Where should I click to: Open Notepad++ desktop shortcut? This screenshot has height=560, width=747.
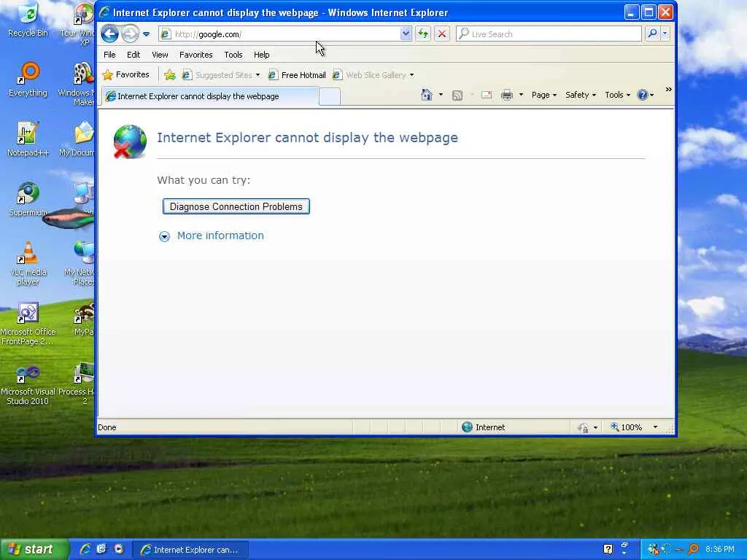coord(28,139)
